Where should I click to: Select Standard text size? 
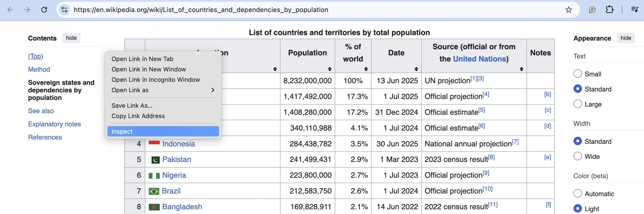point(578,89)
